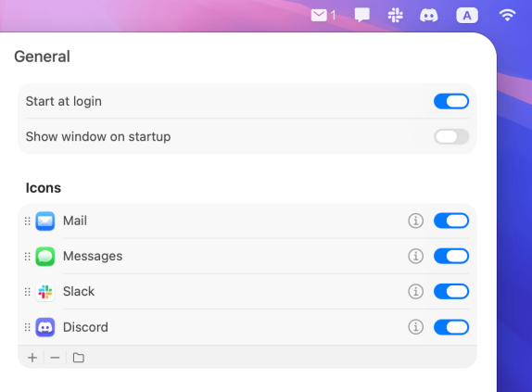
Task: Click the Discord app icon in list
Action: pyautogui.click(x=45, y=327)
